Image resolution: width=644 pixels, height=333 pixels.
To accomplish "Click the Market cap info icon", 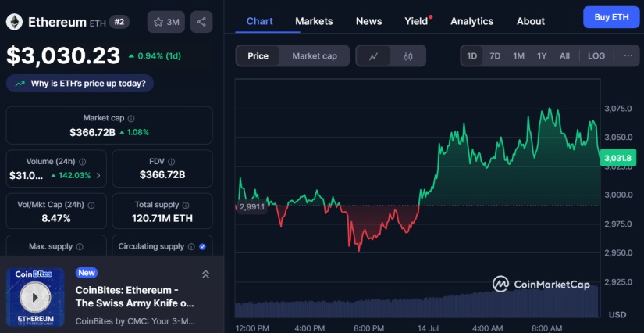I will click(131, 118).
